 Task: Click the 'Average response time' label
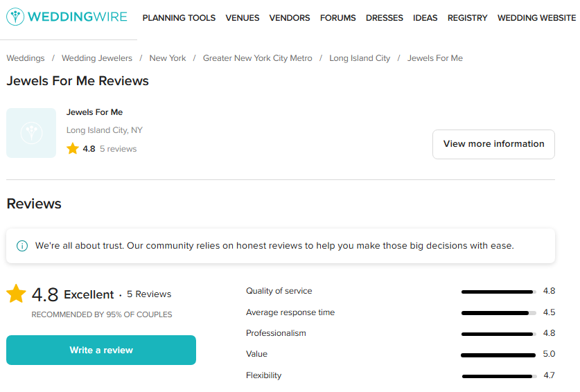click(x=290, y=312)
